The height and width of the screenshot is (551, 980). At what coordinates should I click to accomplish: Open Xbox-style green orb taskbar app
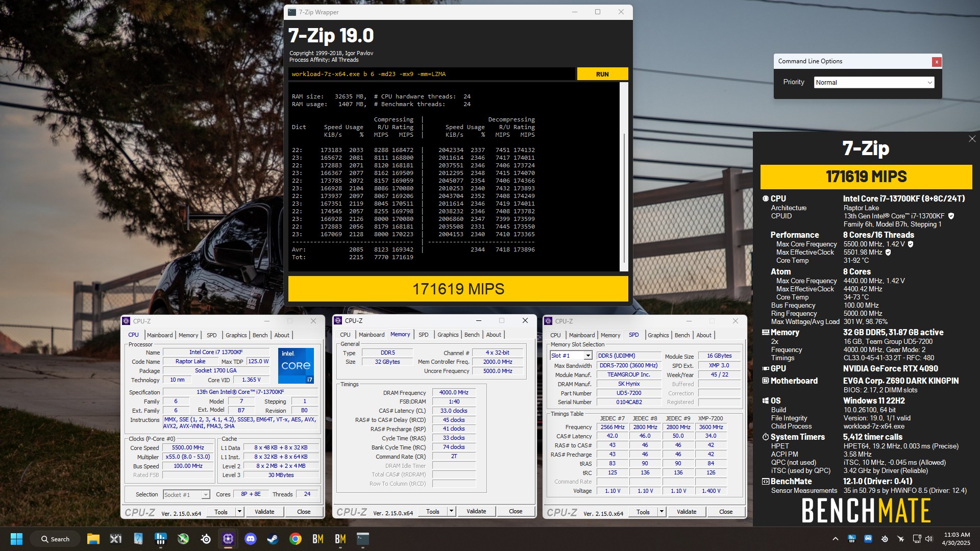pyautogui.click(x=183, y=539)
